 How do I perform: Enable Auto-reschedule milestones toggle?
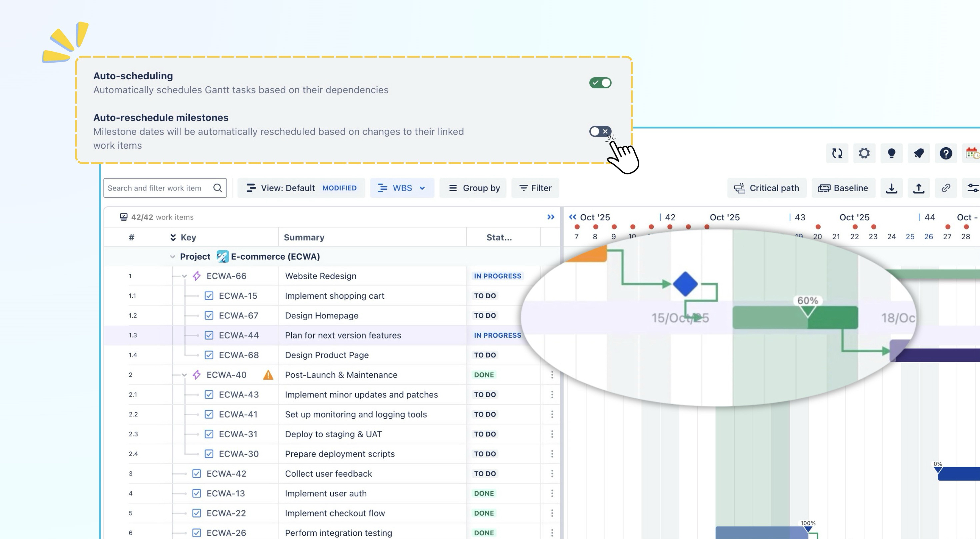point(600,131)
